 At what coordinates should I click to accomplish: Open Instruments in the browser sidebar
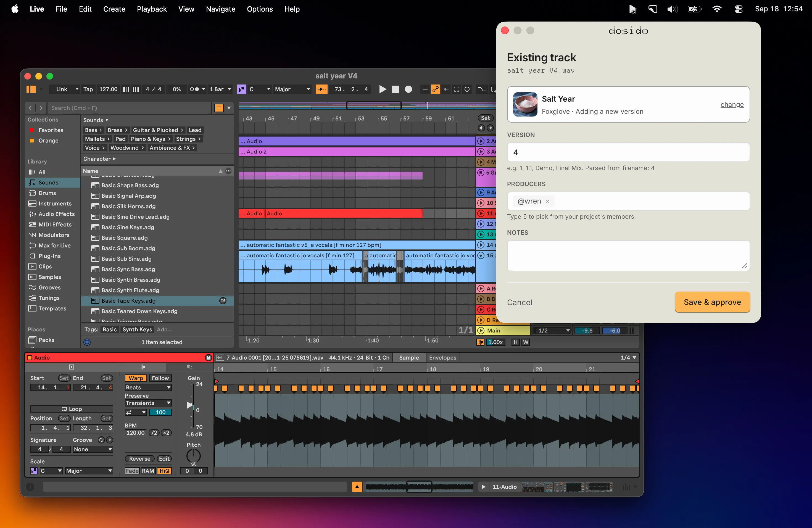click(x=55, y=204)
